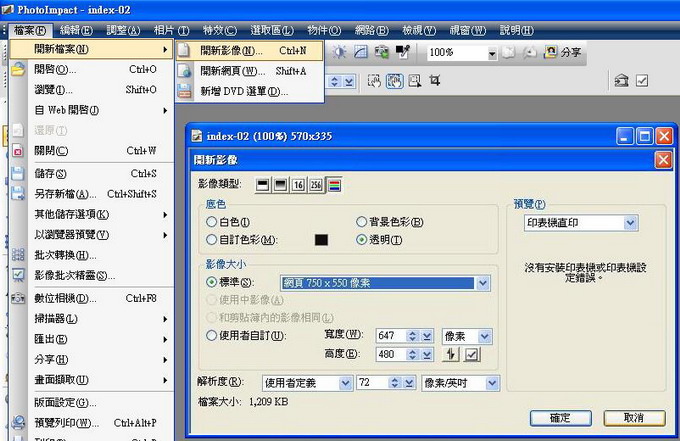
Task: Select black and white image type icon
Action: pyautogui.click(x=262, y=185)
